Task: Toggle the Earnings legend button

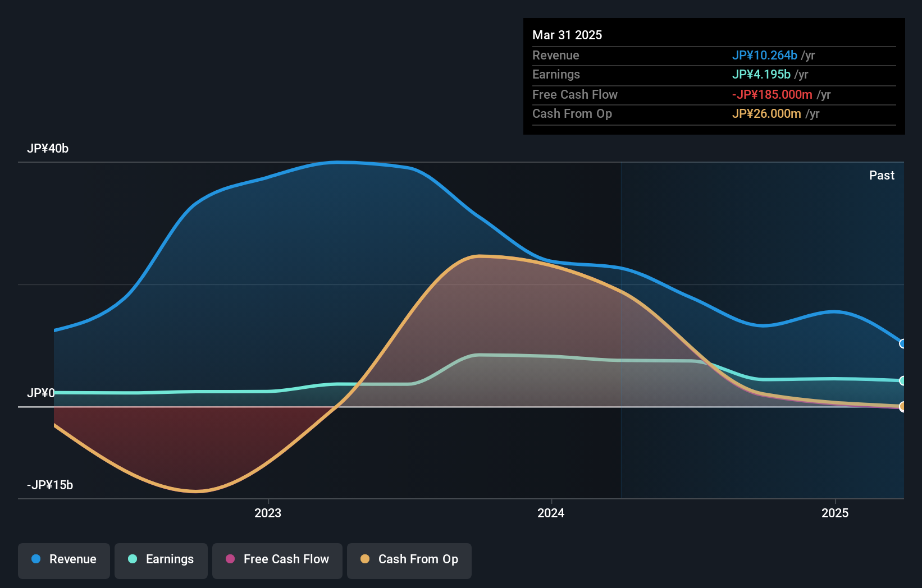Action: [161, 561]
